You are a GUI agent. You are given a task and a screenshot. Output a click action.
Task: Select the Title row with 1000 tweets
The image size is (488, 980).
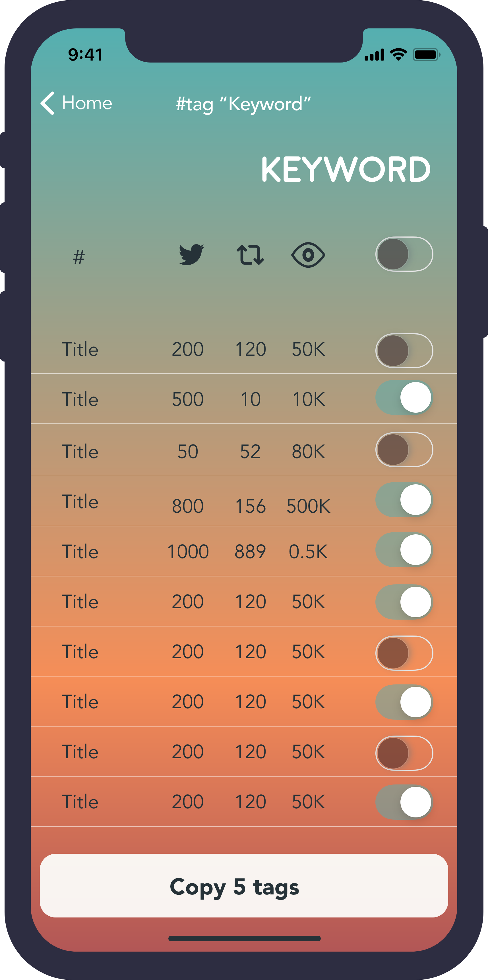pos(244,551)
